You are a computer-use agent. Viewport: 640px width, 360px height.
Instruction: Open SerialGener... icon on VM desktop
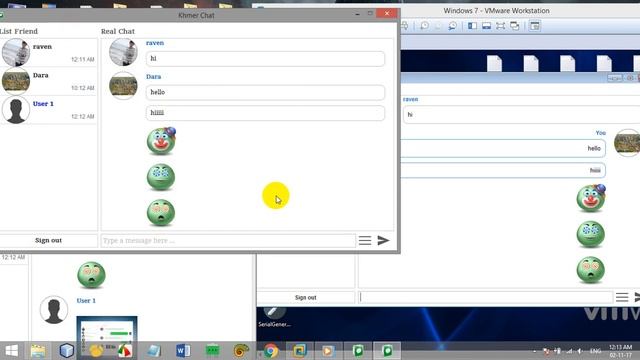[274, 316]
